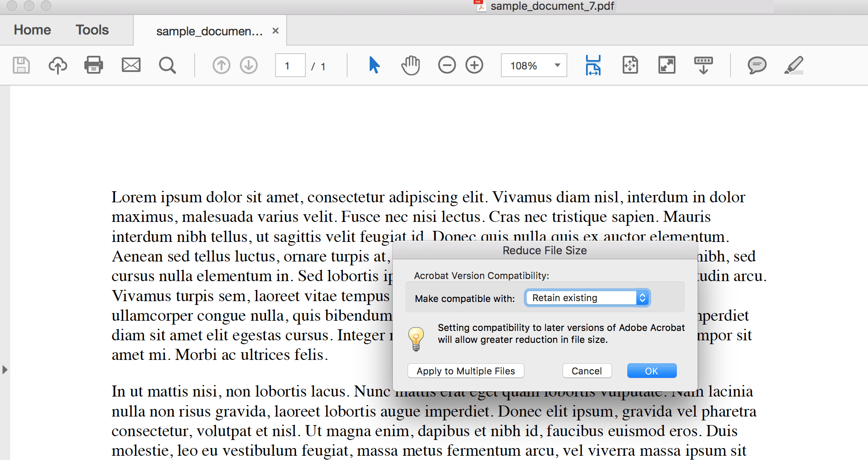Screen dimensions: 868x460
Task: Select the Highlight pen tool
Action: click(x=793, y=66)
